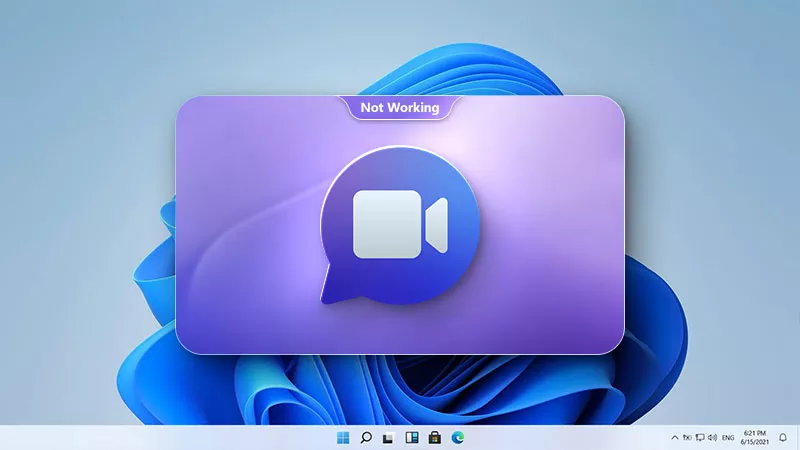The height and width of the screenshot is (450, 800).
Task: Click the 6/15/2021 date text
Action: coord(752,443)
